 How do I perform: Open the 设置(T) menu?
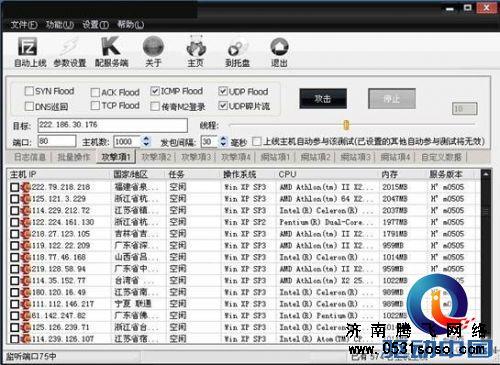95,24
